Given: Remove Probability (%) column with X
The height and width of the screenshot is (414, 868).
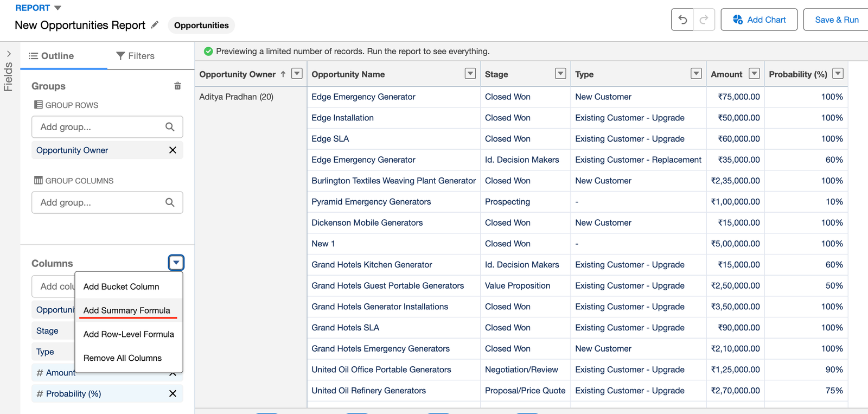Looking at the screenshot, I should point(173,394).
